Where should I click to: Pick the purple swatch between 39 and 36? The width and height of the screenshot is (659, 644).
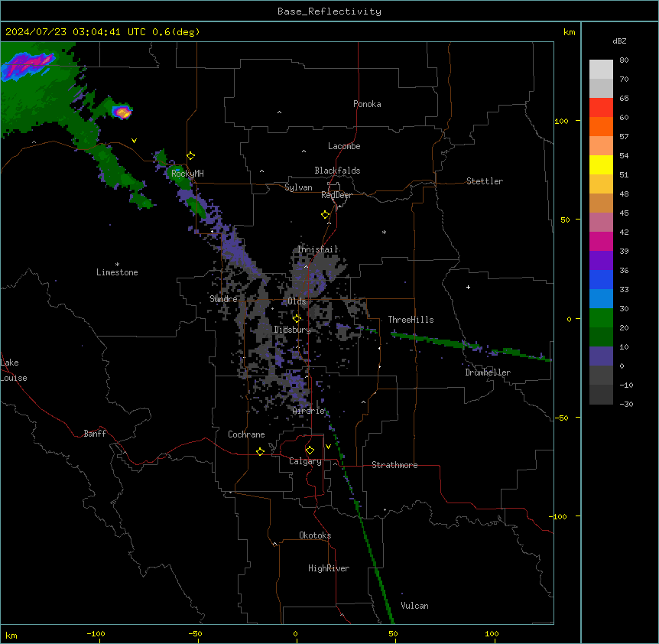click(601, 261)
